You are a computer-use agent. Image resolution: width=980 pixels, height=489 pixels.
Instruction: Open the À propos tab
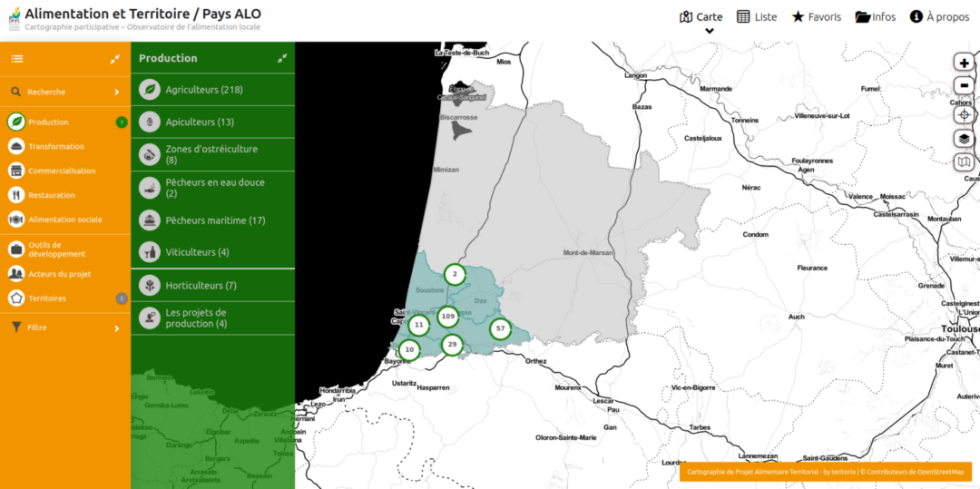click(939, 17)
